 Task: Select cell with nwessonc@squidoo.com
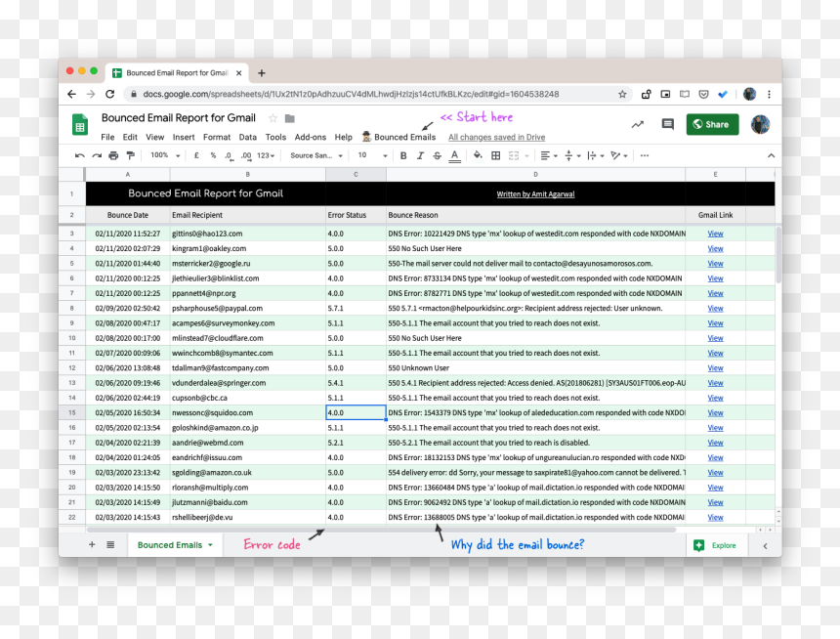247,412
